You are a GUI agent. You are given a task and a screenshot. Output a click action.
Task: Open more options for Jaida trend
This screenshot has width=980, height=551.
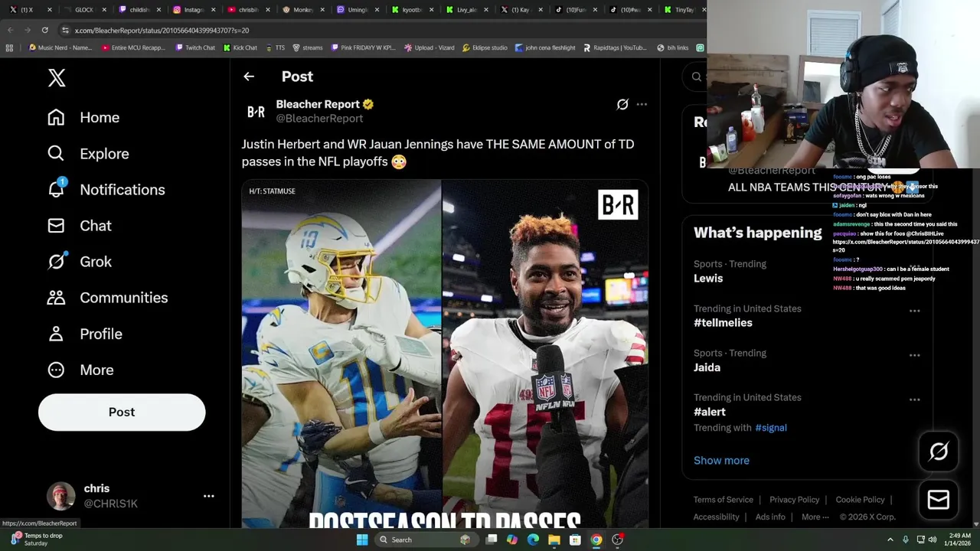click(914, 355)
